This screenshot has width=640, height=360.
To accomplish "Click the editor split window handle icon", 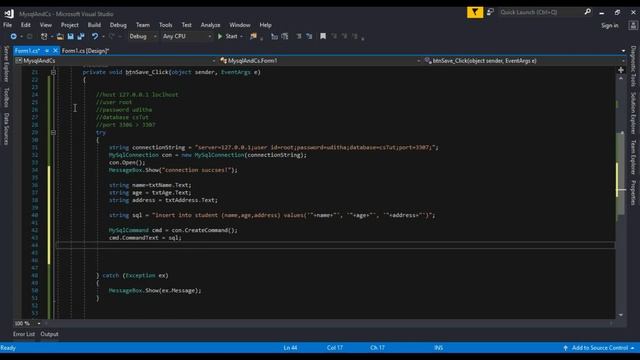I will (x=621, y=70).
